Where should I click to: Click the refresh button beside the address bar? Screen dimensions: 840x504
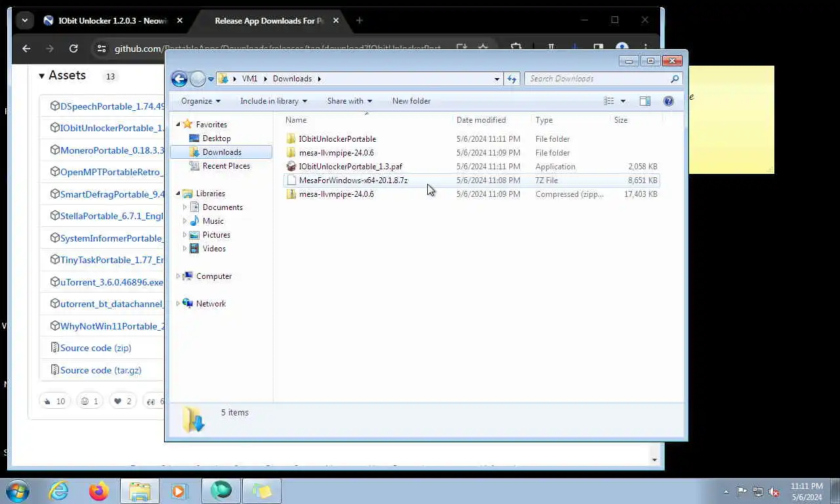[x=512, y=79]
